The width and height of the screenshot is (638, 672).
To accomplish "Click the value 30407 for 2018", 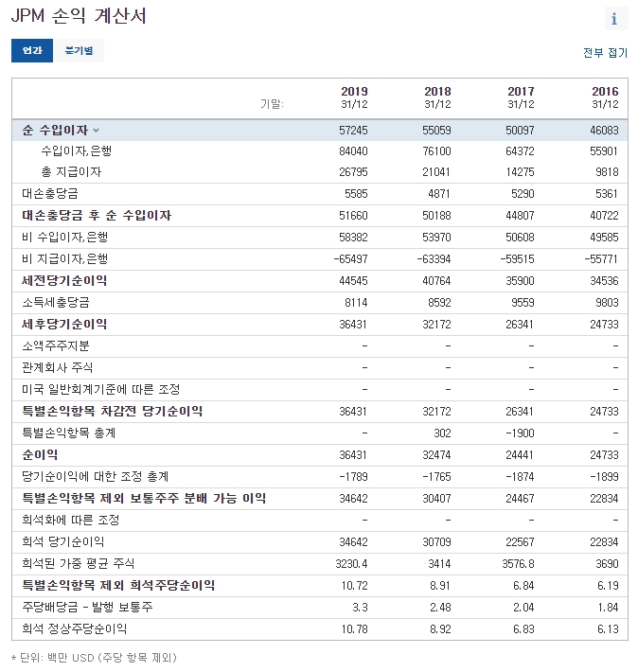I will (436, 499).
